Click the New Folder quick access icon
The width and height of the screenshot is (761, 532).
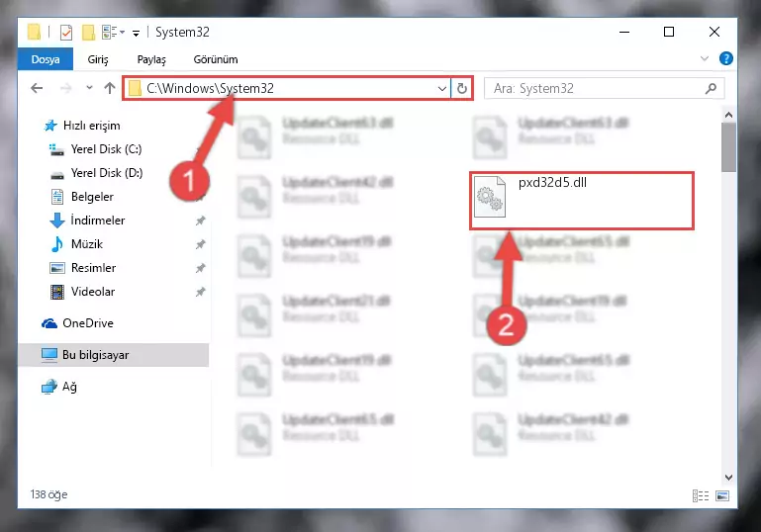point(88,33)
